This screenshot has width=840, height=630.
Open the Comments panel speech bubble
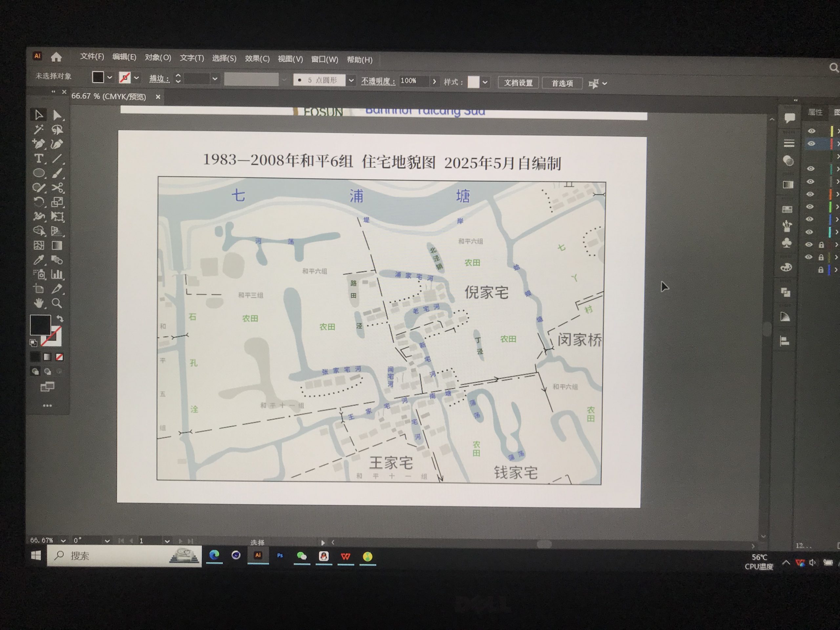point(790,118)
